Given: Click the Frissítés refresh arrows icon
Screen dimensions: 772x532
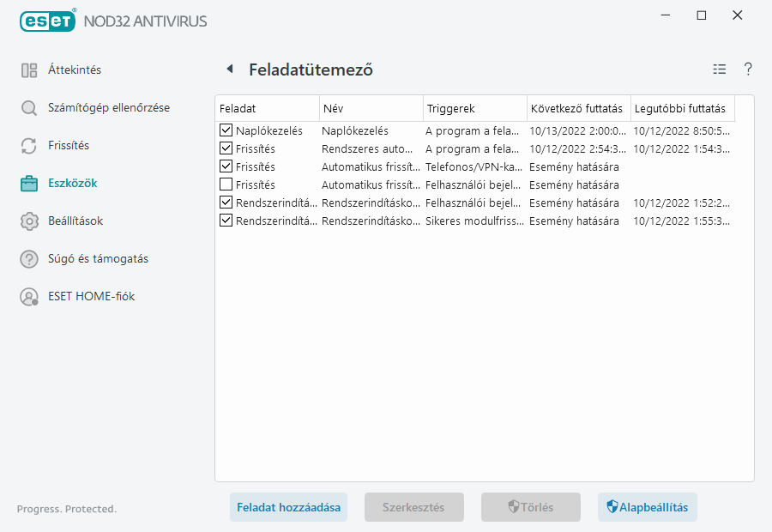Looking at the screenshot, I should click(28, 145).
